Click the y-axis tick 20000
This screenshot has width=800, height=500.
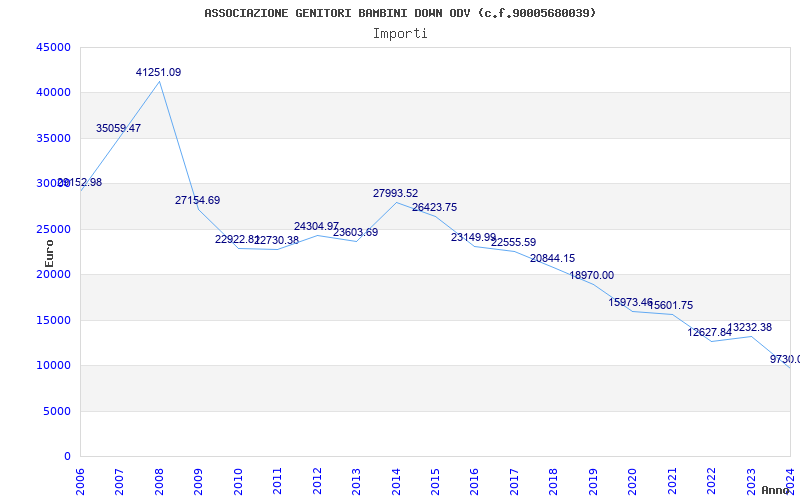pos(54,274)
